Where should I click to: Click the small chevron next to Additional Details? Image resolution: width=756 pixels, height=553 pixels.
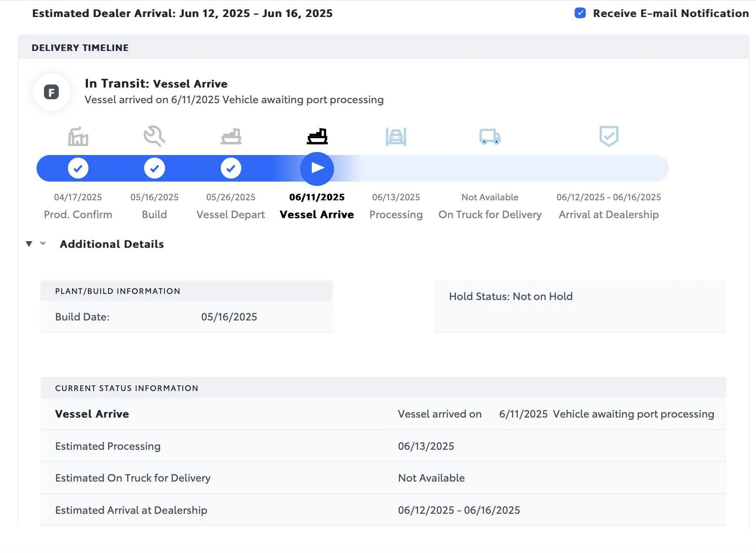pyautogui.click(x=43, y=243)
